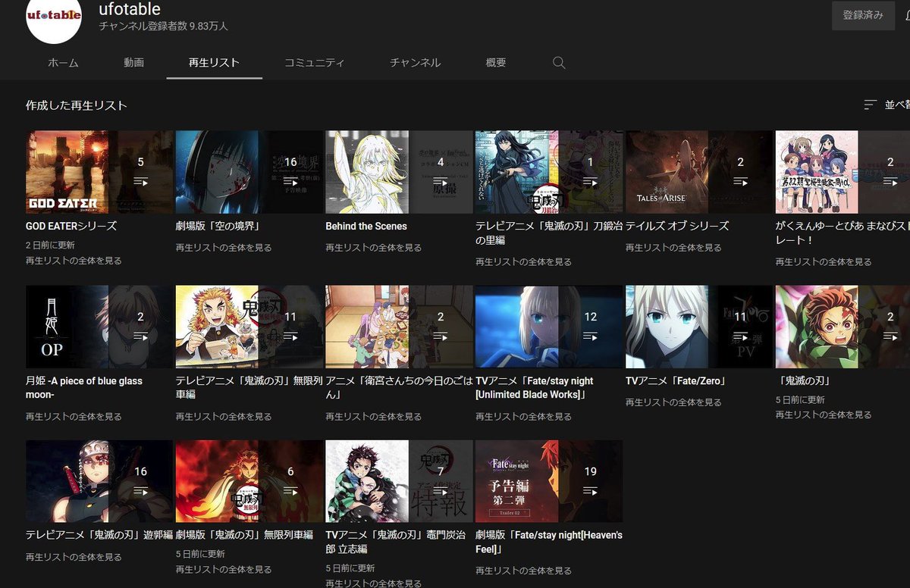Image resolution: width=910 pixels, height=588 pixels.
Task: Click the Fate/Zero playlist thumbnail image
Action: tap(699, 327)
